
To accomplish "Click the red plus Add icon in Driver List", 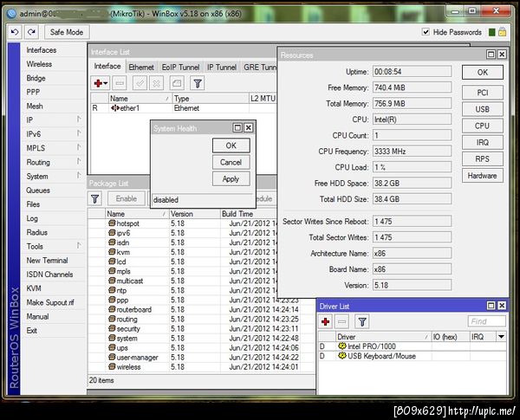I will pos(325,321).
